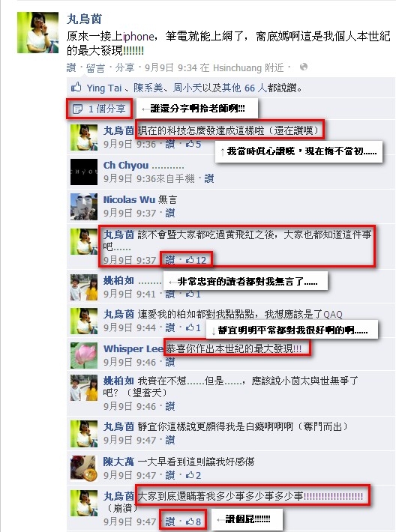Click the globe privacy icon on the post
Screen dimensions: 396x532
[x=304, y=67]
